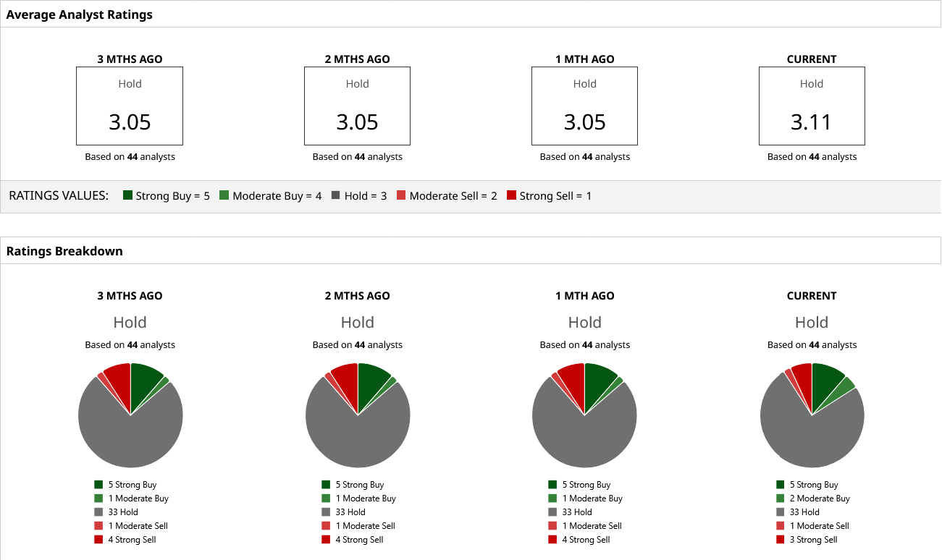Select the 2 MTHS AGO 3.05 rating box

click(x=357, y=106)
